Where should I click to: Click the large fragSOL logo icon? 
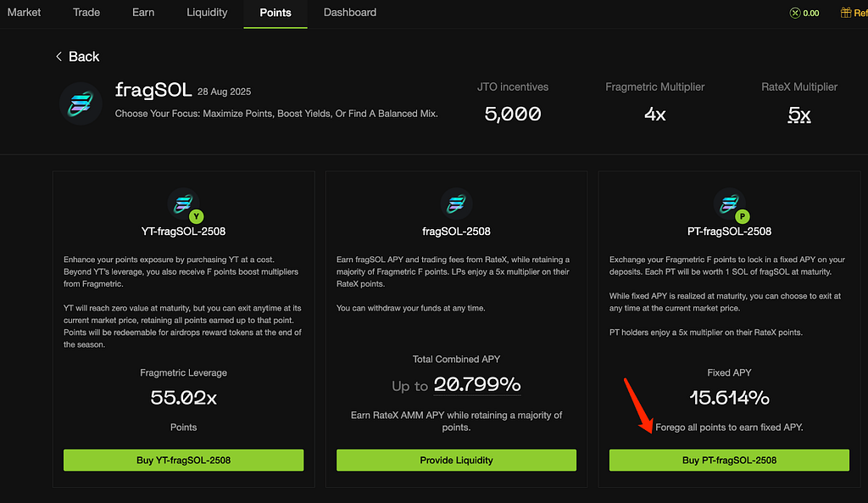(81, 103)
